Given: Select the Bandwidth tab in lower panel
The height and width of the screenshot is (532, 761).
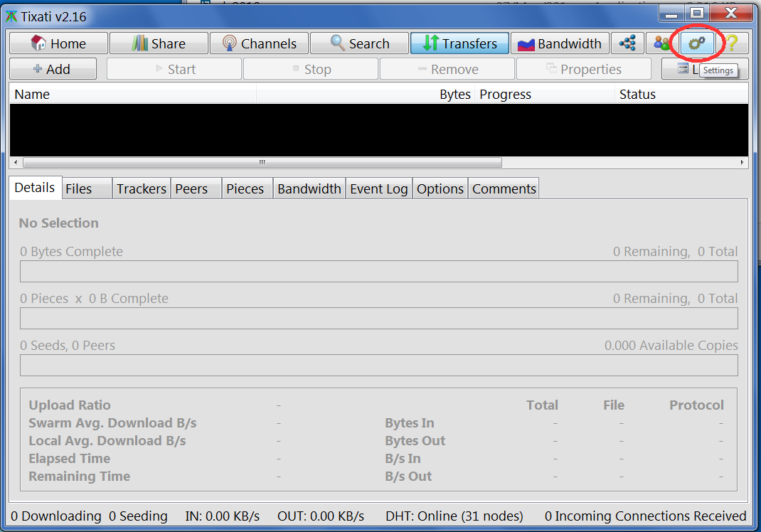Looking at the screenshot, I should [309, 188].
